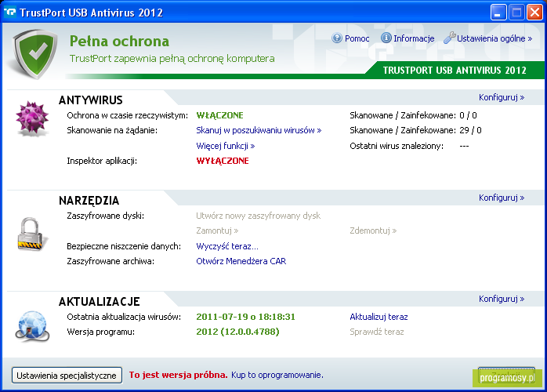Click the Informacje info icon
This screenshot has width=547, height=392.
coord(386,38)
